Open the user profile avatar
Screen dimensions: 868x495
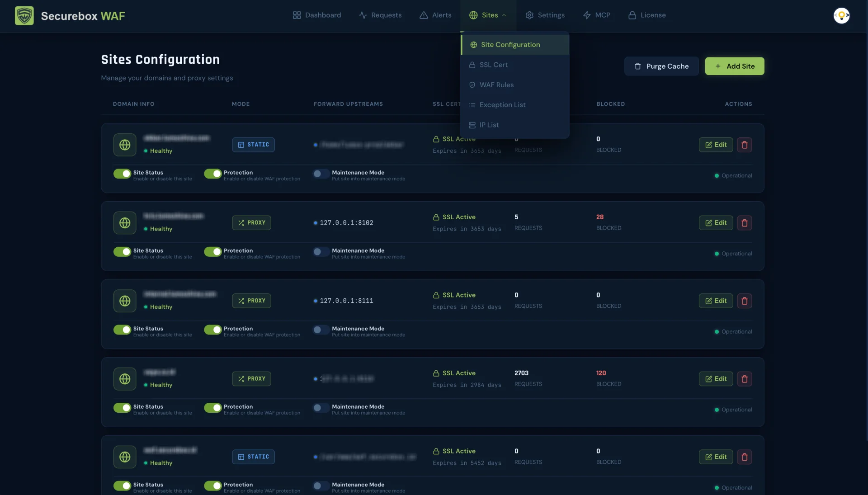click(x=841, y=15)
